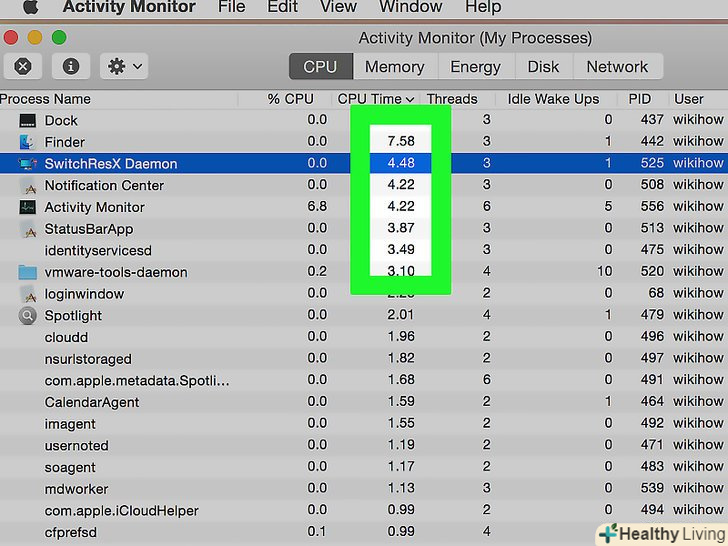
Task: Open the View menu
Action: point(338,6)
